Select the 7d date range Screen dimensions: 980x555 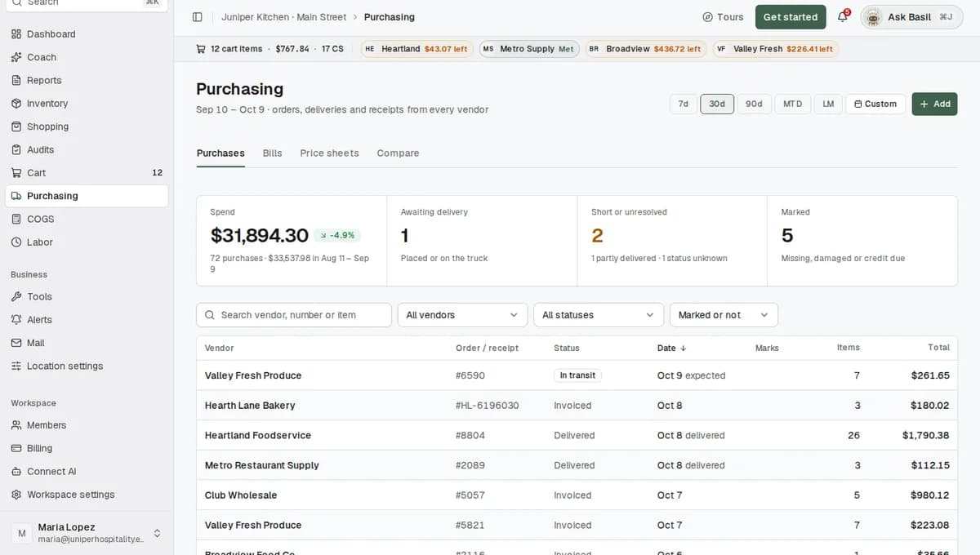[x=684, y=104]
